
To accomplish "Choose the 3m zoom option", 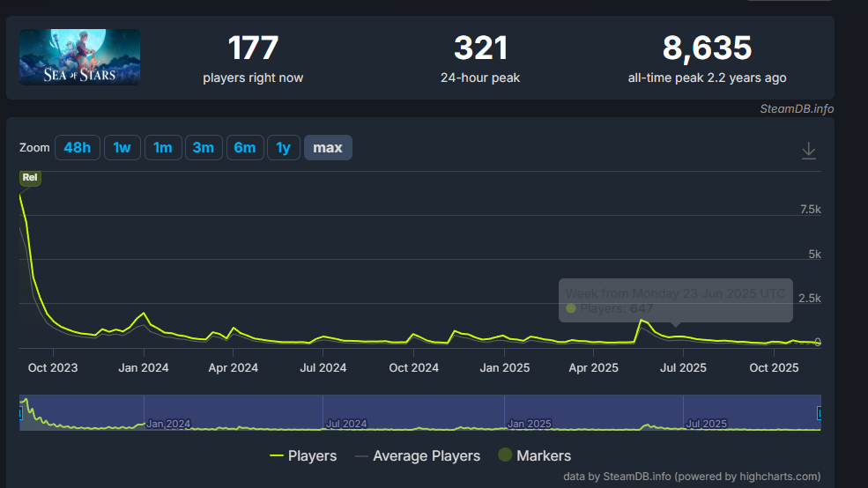I will (204, 147).
